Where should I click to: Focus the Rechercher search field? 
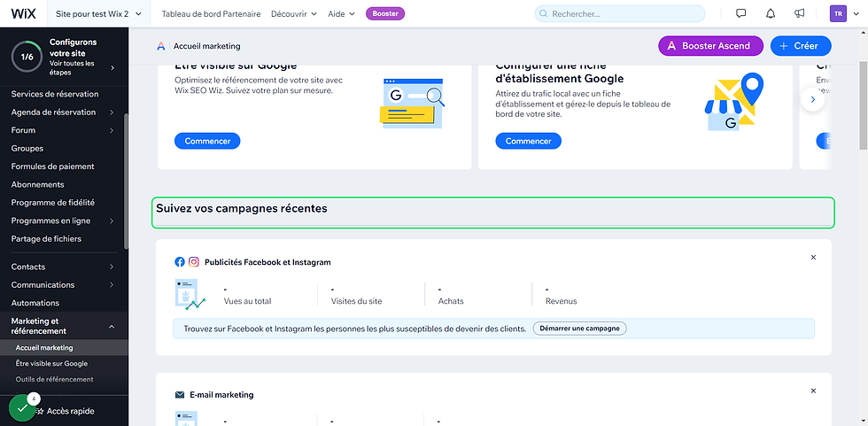tap(620, 13)
